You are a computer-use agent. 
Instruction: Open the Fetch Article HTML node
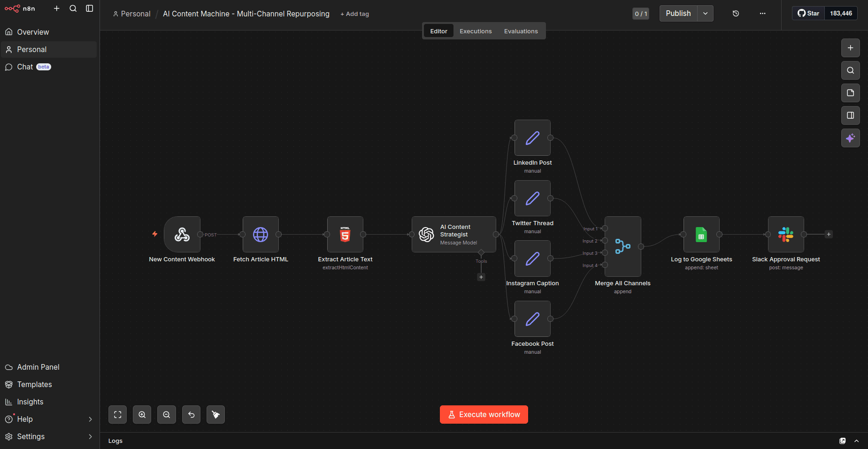coord(260,235)
